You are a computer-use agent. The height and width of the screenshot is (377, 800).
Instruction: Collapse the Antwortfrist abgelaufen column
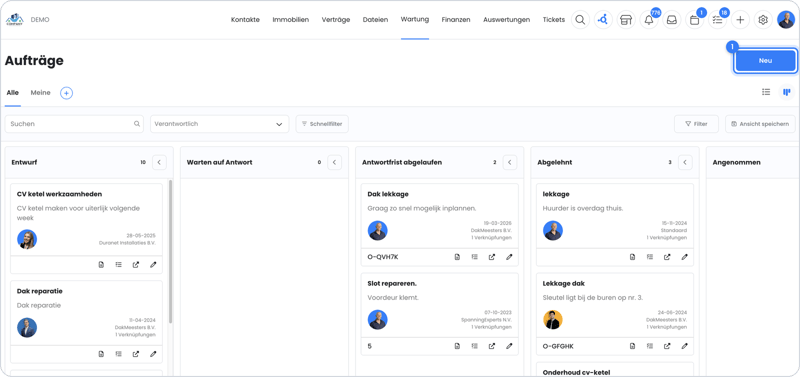click(x=510, y=162)
